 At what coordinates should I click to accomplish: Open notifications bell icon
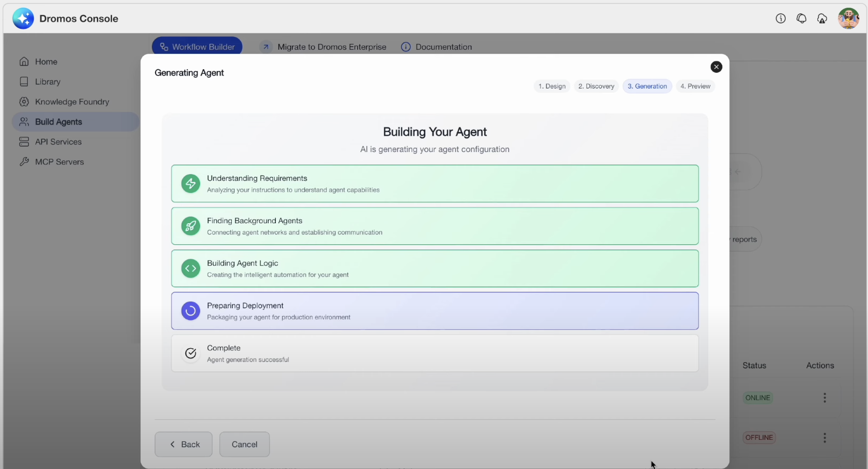coord(801,19)
